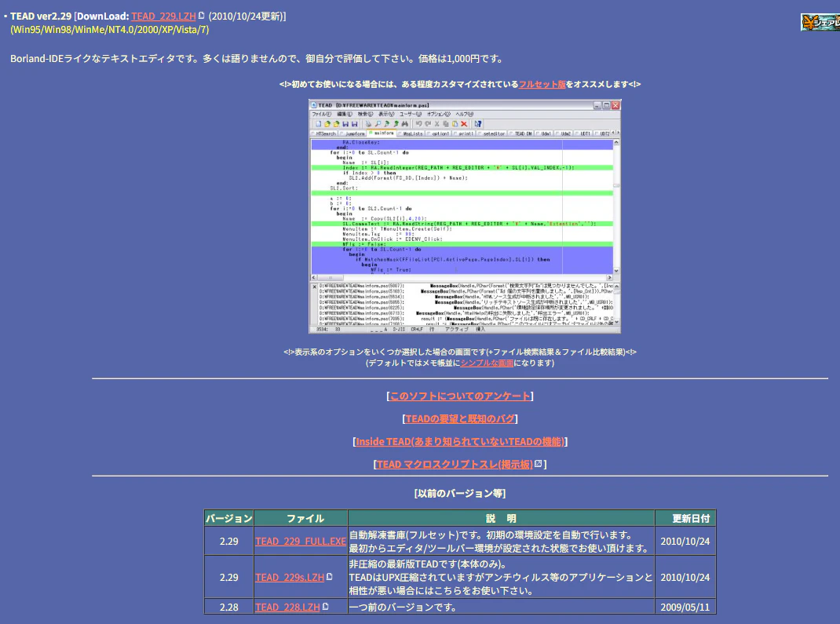Visit the TEAD マクロスクリプトスレ bulletin board link
Image resolution: width=840 pixels, height=624 pixels.
coord(455,465)
